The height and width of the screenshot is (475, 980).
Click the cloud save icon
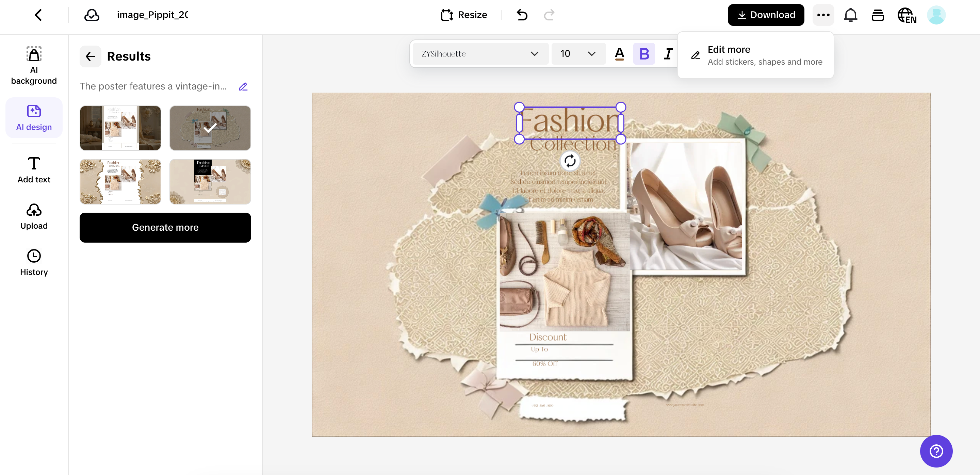[x=91, y=15]
